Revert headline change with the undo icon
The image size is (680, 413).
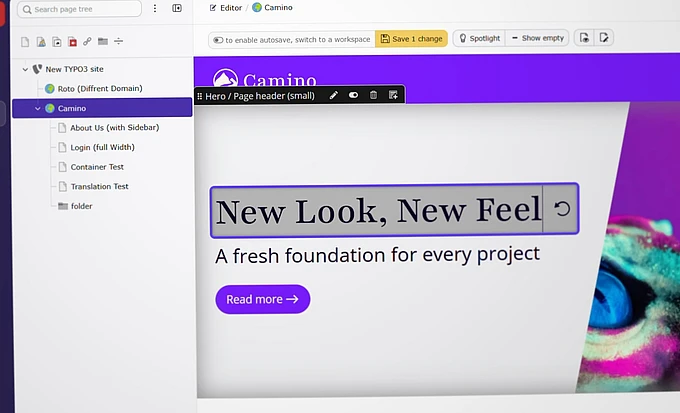tap(562, 209)
